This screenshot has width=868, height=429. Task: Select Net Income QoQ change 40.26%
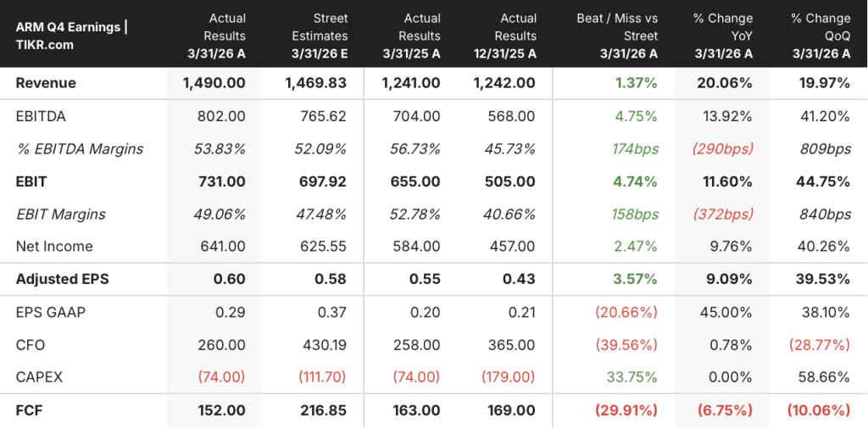[825, 247]
